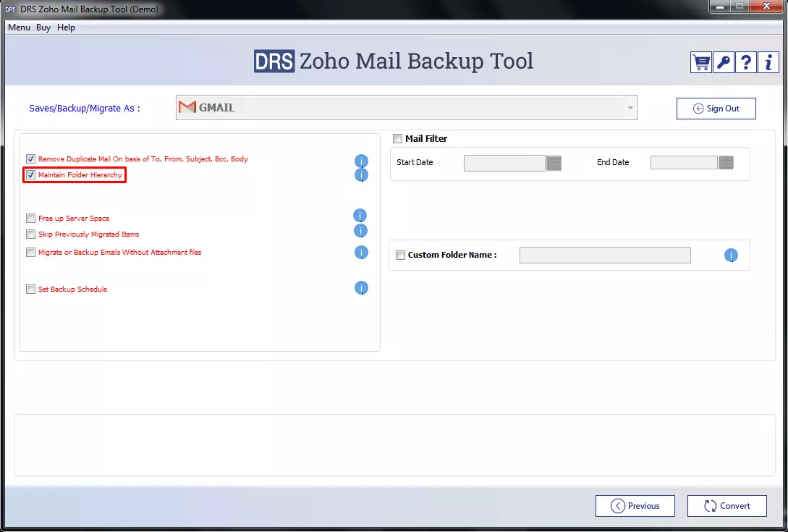Click the about info icon in header
The width and height of the screenshot is (788, 532).
tap(768, 62)
